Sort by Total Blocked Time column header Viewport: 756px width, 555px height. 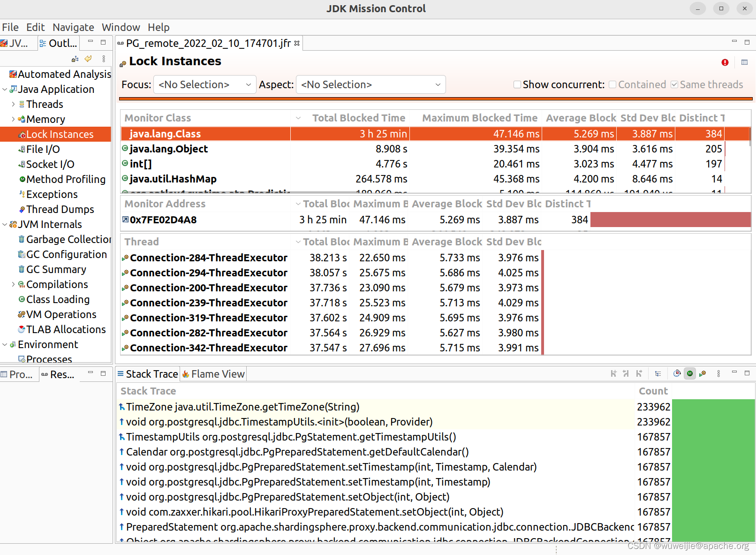[x=358, y=118]
